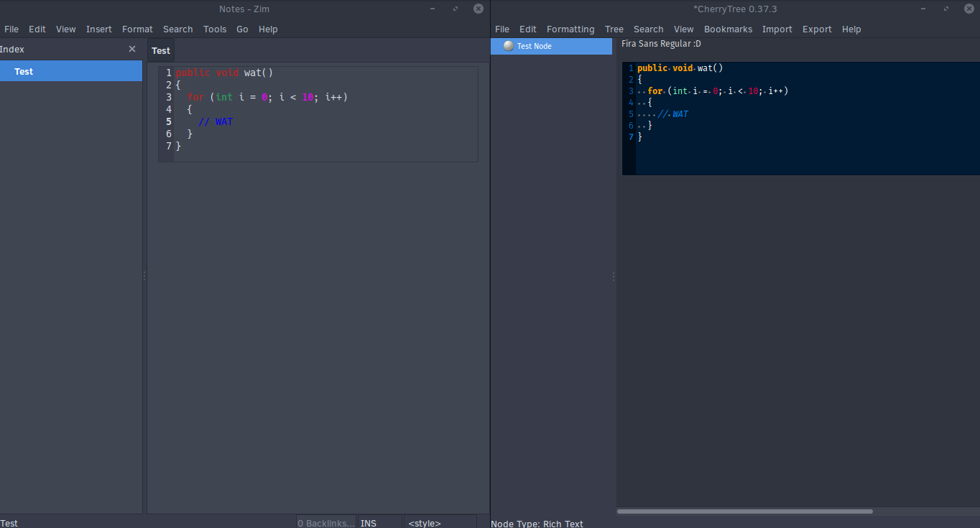Open Edit menu in CherryTree window

[528, 29]
